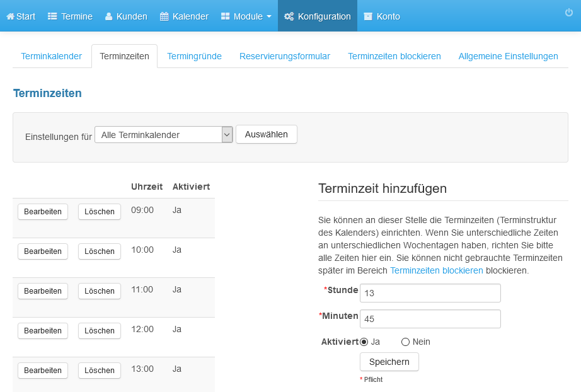Click the Speichern button
This screenshot has height=392, width=581.
click(x=389, y=362)
